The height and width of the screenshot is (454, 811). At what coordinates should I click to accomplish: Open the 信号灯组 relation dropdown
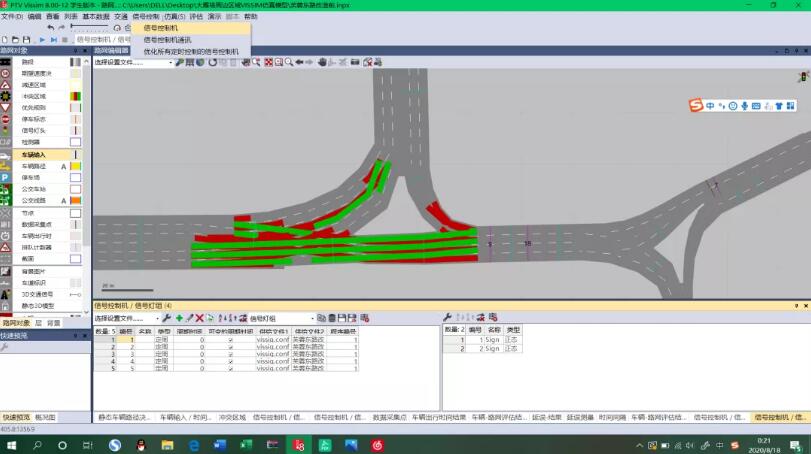[282, 318]
